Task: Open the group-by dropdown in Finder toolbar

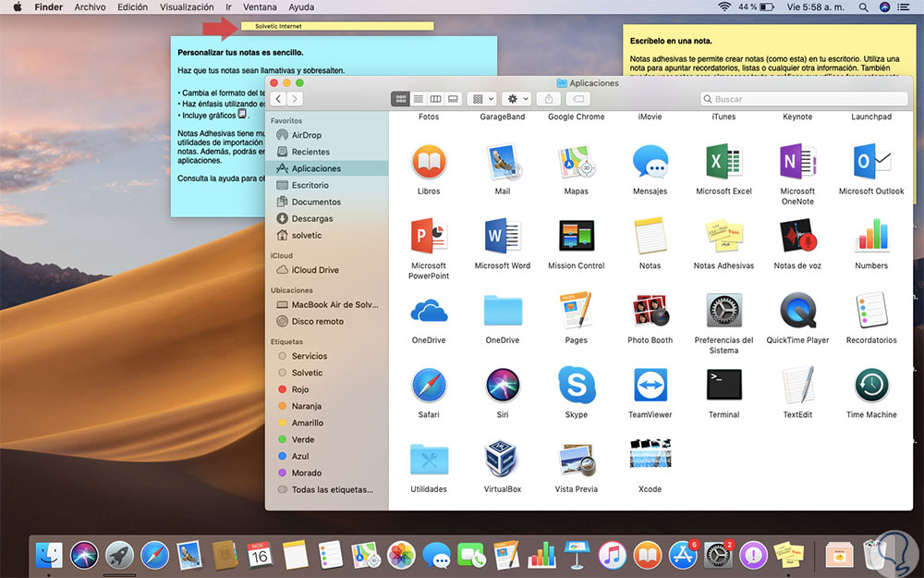Action: (482, 99)
